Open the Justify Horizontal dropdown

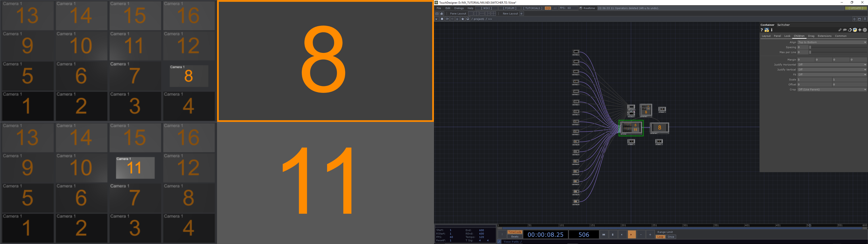click(x=832, y=65)
